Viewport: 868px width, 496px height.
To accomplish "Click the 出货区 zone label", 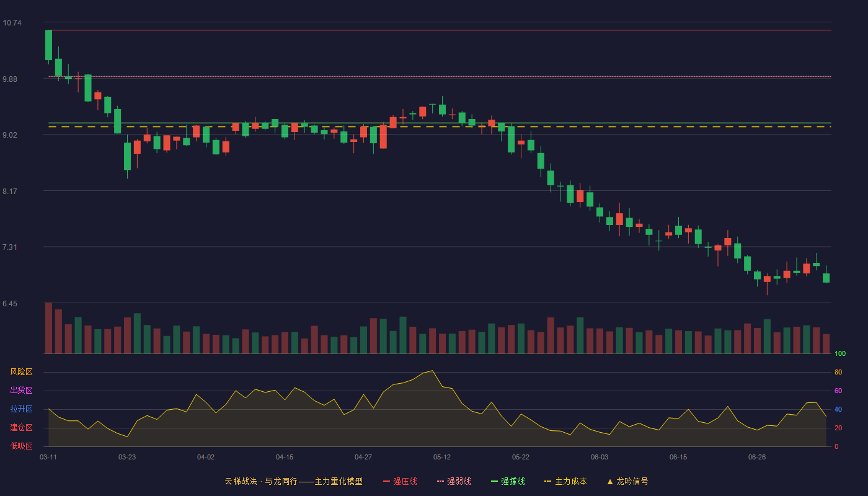I will coord(21,391).
